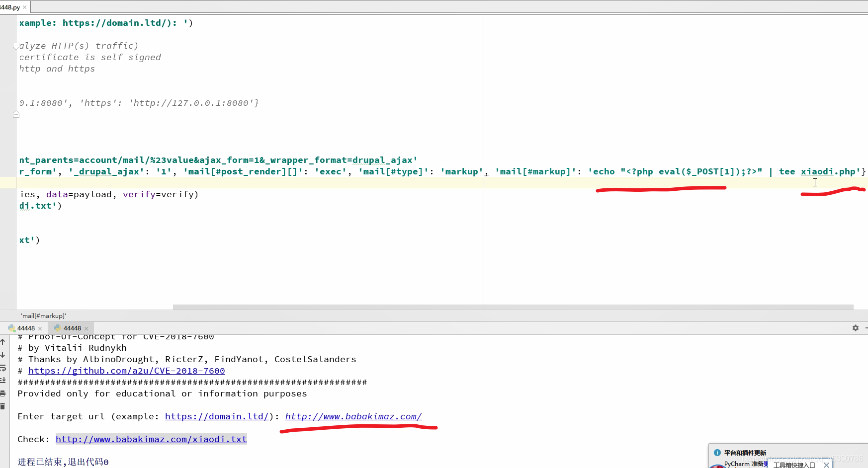Open the https://domain.ltd/ example link
The width and height of the screenshot is (868, 468).
point(217,416)
